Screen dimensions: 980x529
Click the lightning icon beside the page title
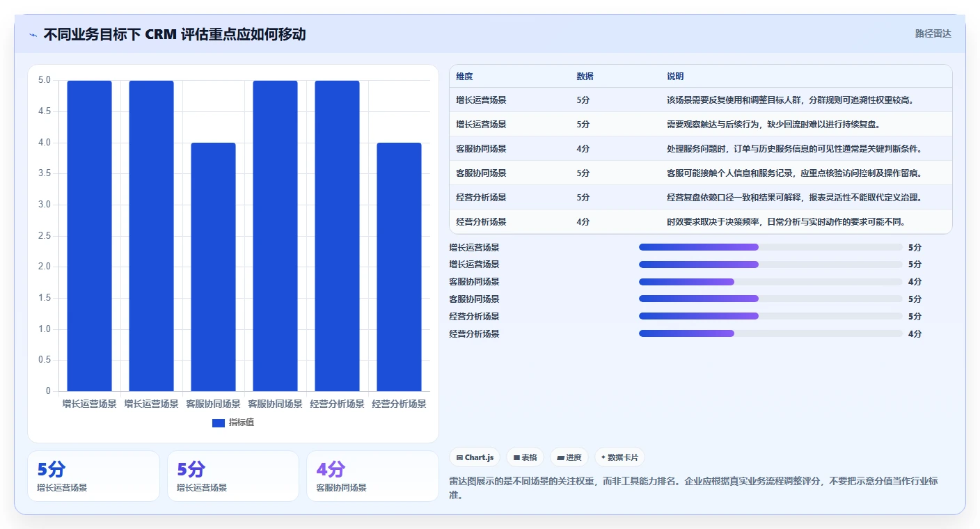pos(33,35)
